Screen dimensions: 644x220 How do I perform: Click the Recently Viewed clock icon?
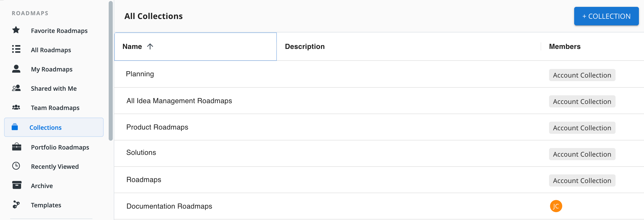point(16,166)
